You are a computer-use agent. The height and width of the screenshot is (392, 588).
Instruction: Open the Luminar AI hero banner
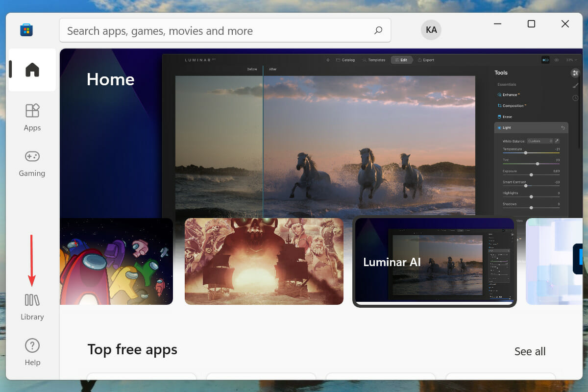[321, 132]
